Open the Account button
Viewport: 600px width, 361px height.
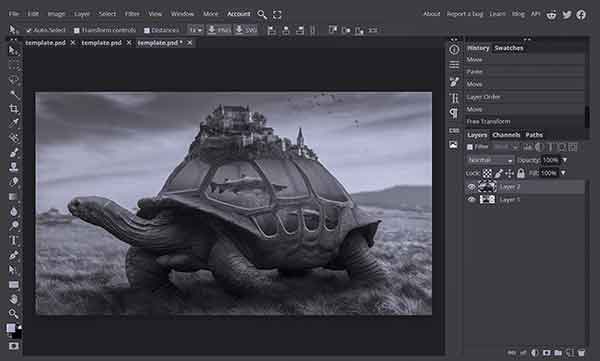[x=238, y=14]
